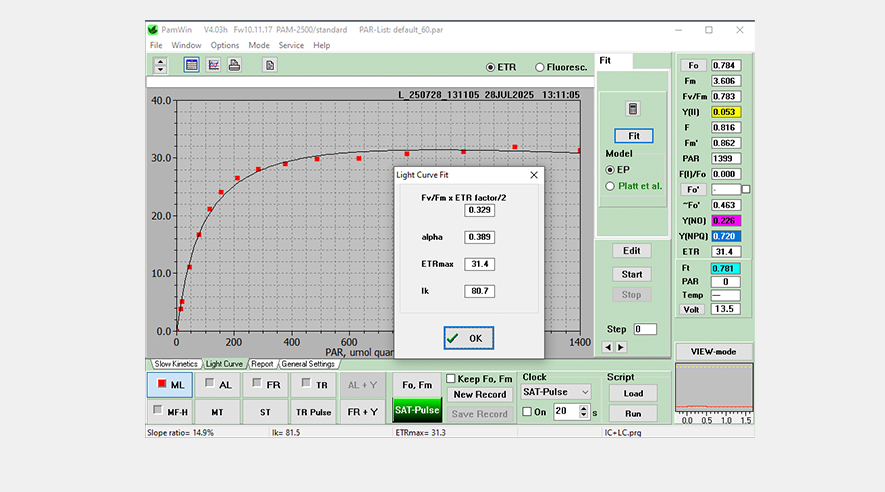Click the Run script button

coord(633,414)
